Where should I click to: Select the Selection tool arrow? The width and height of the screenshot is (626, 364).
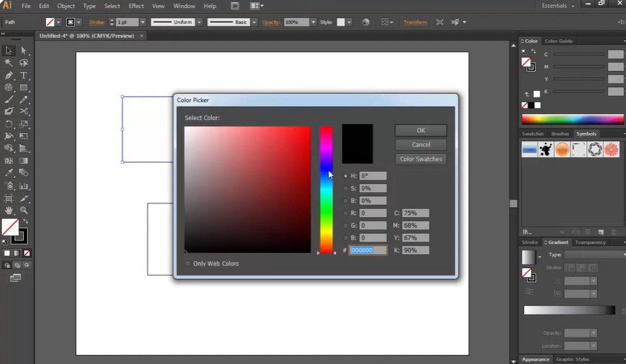coord(9,50)
